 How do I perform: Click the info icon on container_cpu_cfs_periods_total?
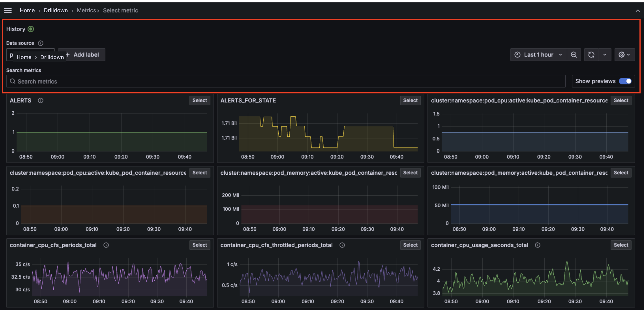tap(106, 245)
